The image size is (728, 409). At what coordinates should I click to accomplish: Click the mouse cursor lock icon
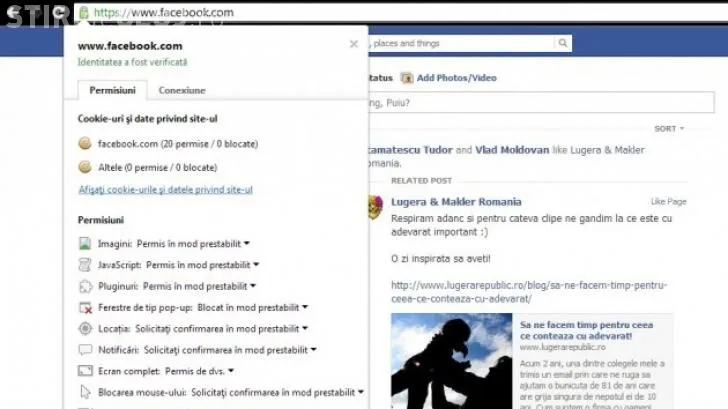pos(85,393)
